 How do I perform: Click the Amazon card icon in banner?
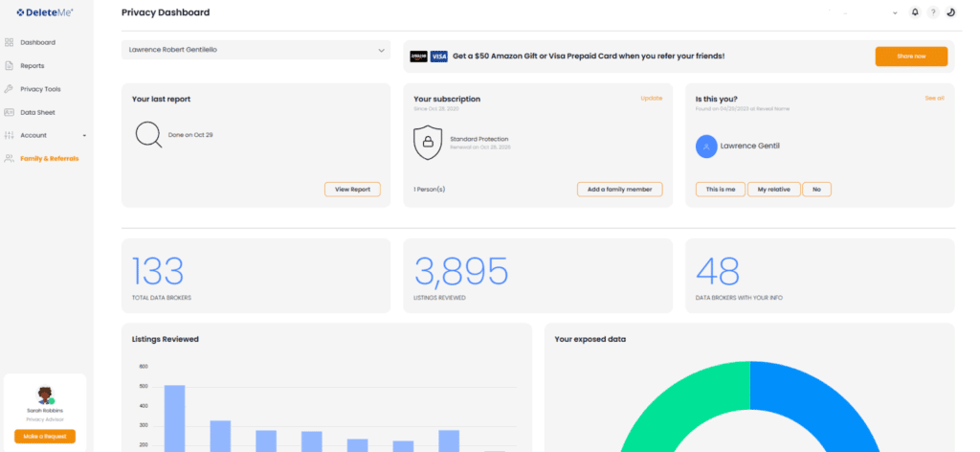tap(419, 56)
